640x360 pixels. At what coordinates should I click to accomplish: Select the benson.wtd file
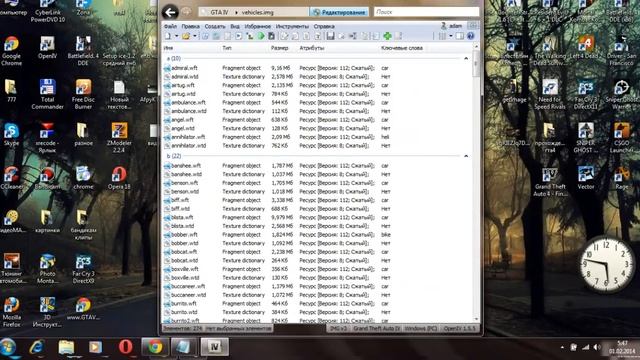[185, 191]
